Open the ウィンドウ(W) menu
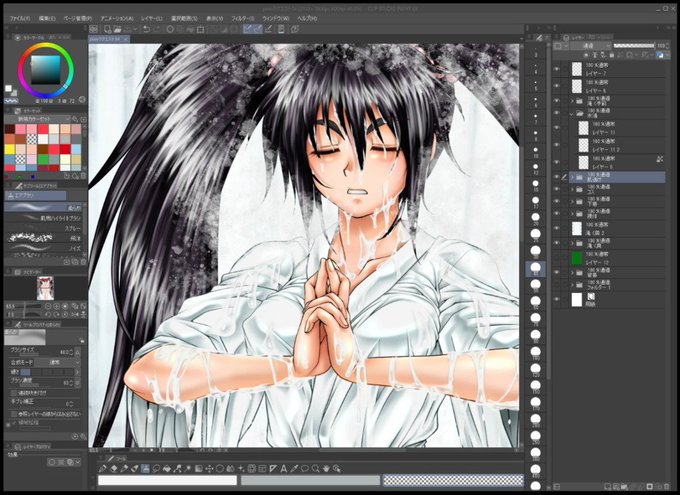Screen dimensions: 680x495 coord(276,19)
